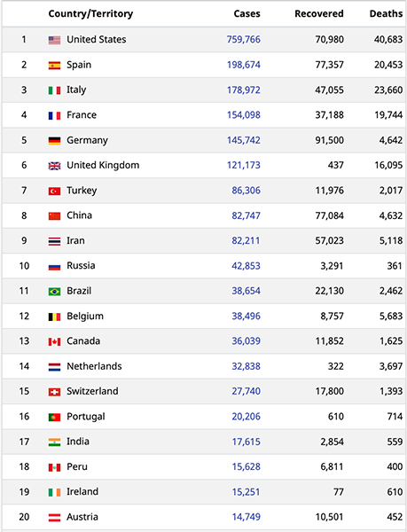Image resolution: width=407 pixels, height=532 pixels.
Task: Click the Spain flag icon
Action: click(x=54, y=65)
